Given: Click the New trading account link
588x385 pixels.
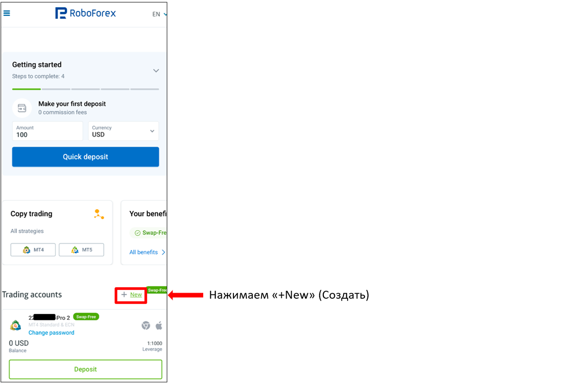Looking at the screenshot, I should (136, 295).
